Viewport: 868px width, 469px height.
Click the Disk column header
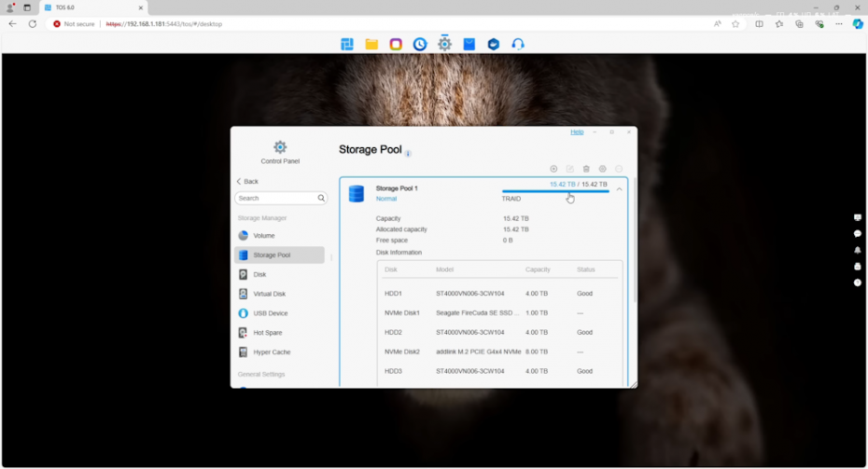[391, 269]
